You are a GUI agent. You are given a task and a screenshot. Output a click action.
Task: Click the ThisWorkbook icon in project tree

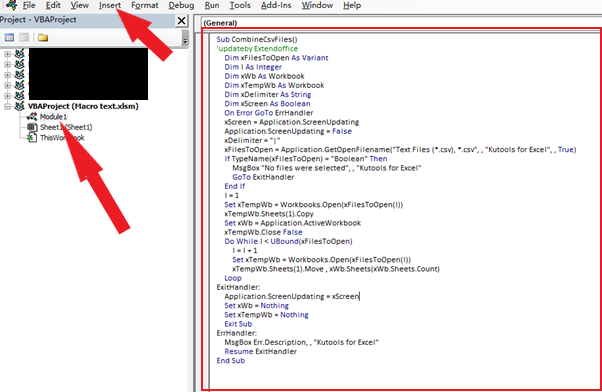point(32,137)
